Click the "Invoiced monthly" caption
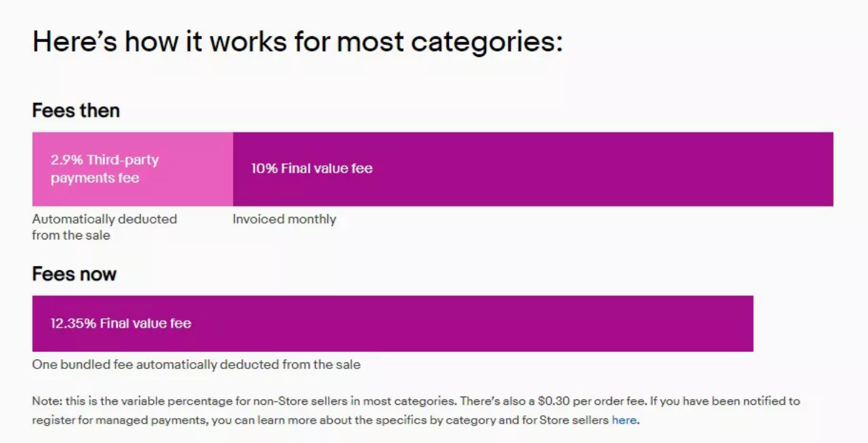The width and height of the screenshot is (868, 443). 284,219
